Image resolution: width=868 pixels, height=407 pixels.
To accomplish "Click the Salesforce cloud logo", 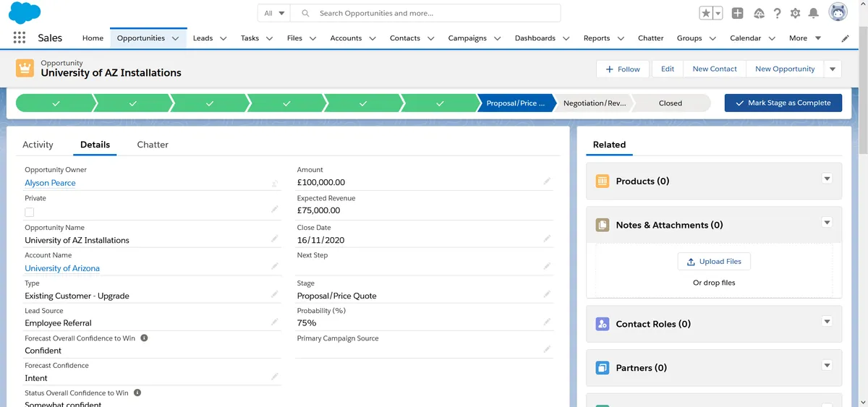I will tap(25, 12).
